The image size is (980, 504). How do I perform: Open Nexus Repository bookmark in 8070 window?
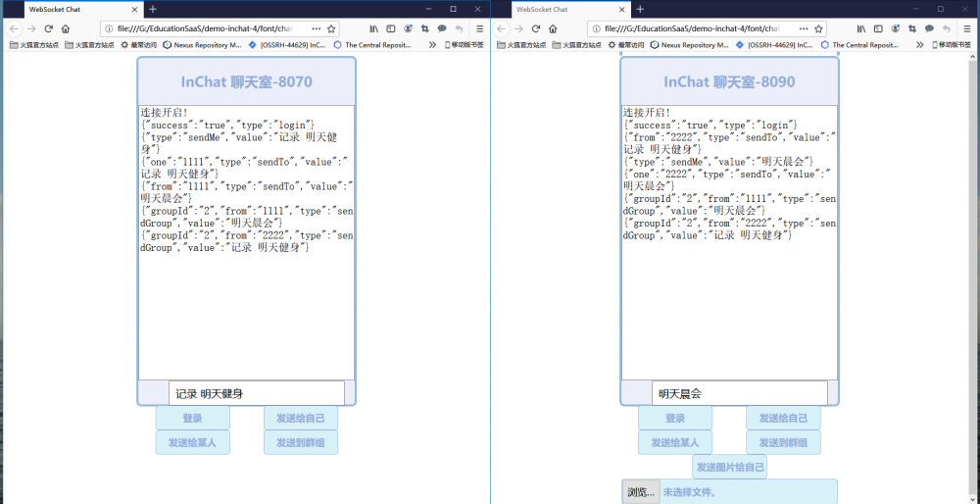coord(203,45)
